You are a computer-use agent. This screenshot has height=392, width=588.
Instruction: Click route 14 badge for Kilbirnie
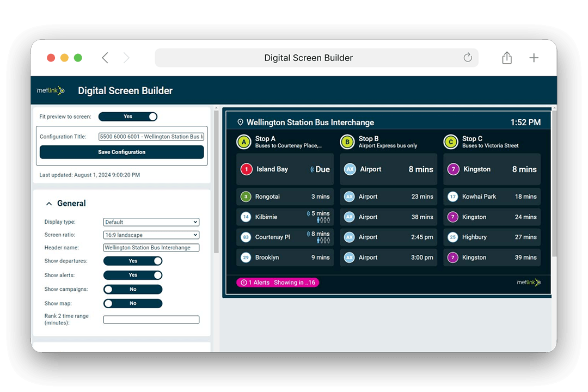pos(246,217)
